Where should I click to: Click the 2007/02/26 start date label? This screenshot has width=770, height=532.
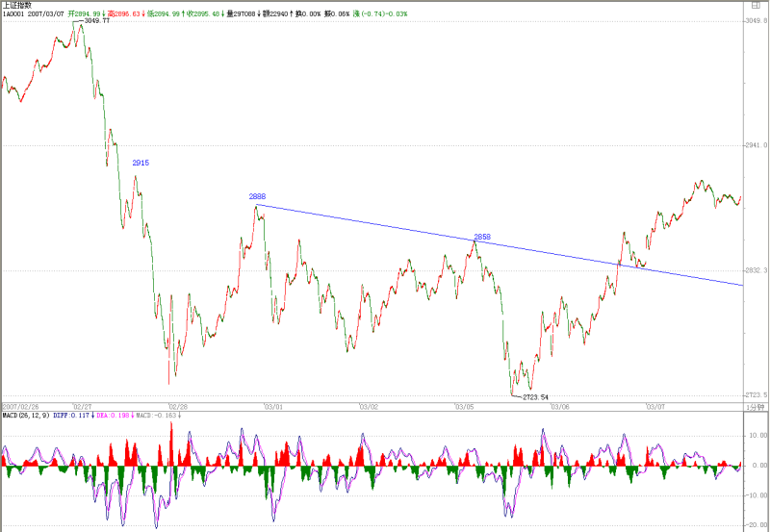(x=20, y=407)
